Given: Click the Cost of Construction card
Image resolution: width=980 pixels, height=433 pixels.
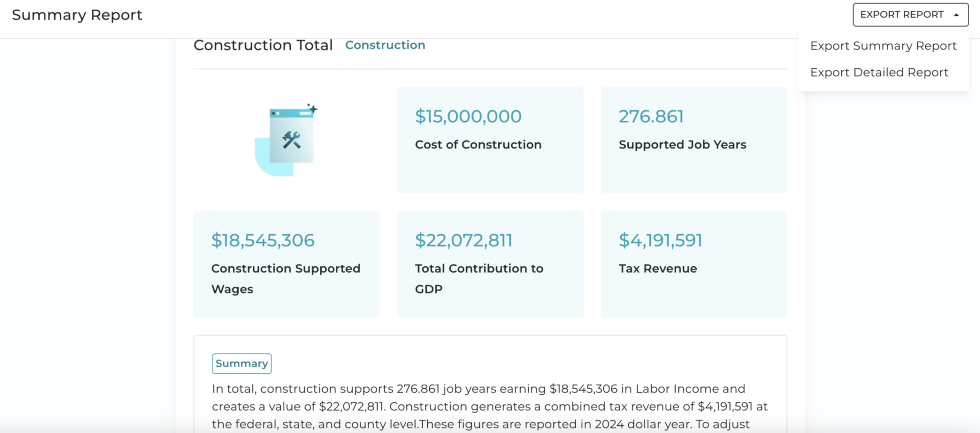Looking at the screenshot, I should pyautogui.click(x=490, y=140).
